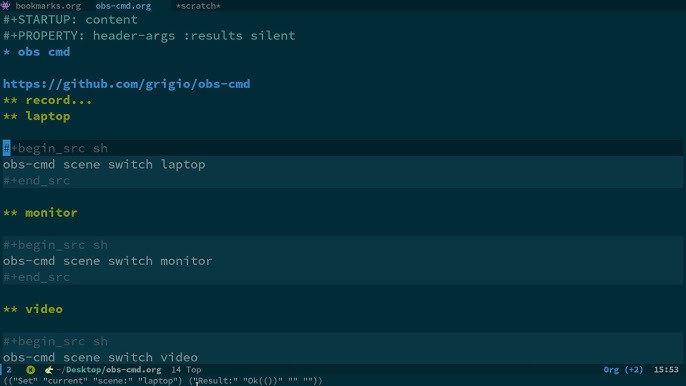This screenshot has height=386, width=686.
Task: Collapse the monitor heading
Action: (x=51, y=213)
